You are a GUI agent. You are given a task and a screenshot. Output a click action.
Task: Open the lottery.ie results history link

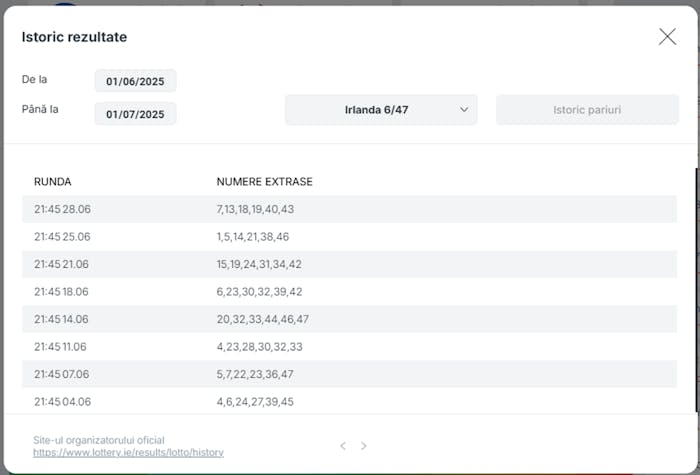(x=128, y=453)
